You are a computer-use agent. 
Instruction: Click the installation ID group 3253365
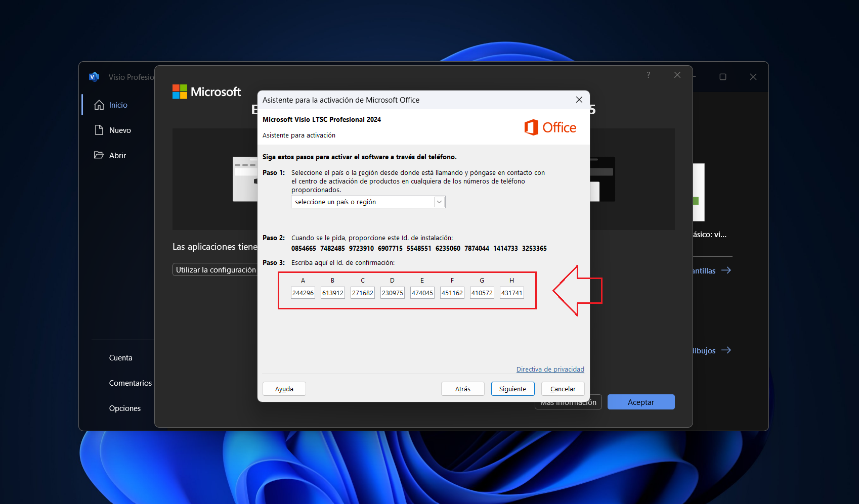click(x=534, y=249)
